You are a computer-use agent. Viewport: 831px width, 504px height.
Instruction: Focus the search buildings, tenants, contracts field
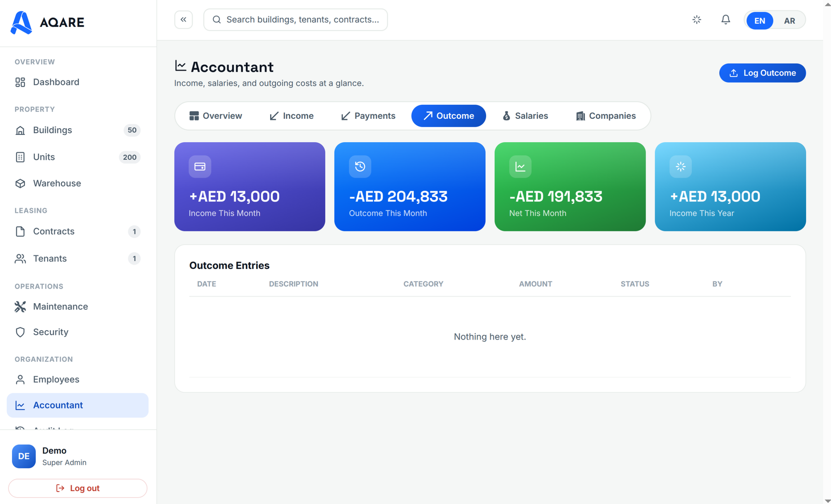296,20
